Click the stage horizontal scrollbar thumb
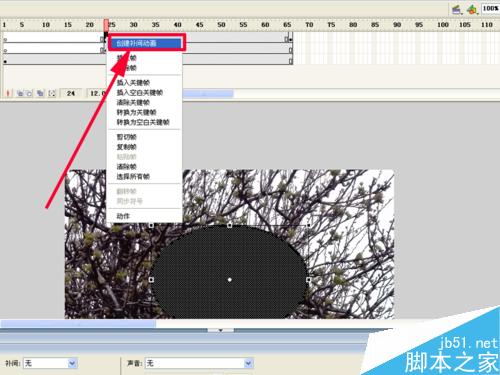The image size is (500, 375). (78, 323)
